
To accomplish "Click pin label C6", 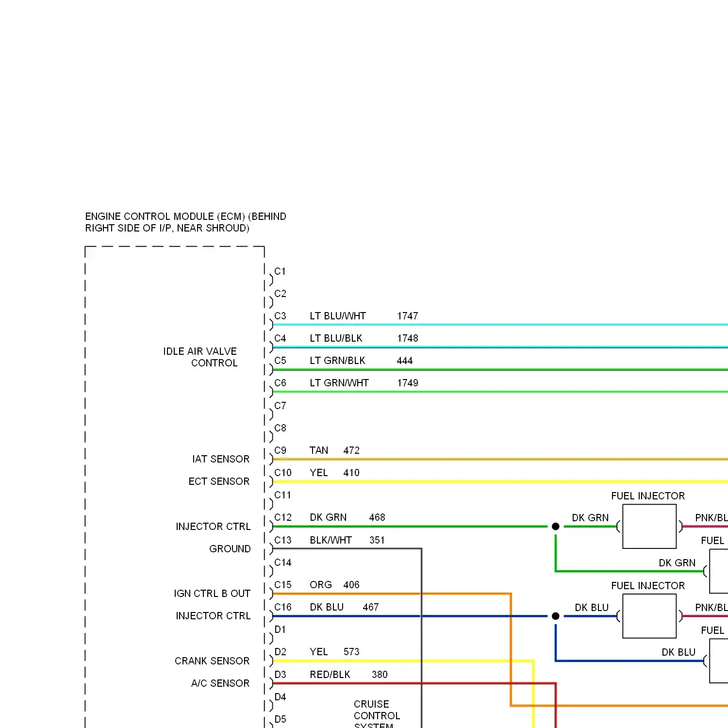I will pos(280,383).
